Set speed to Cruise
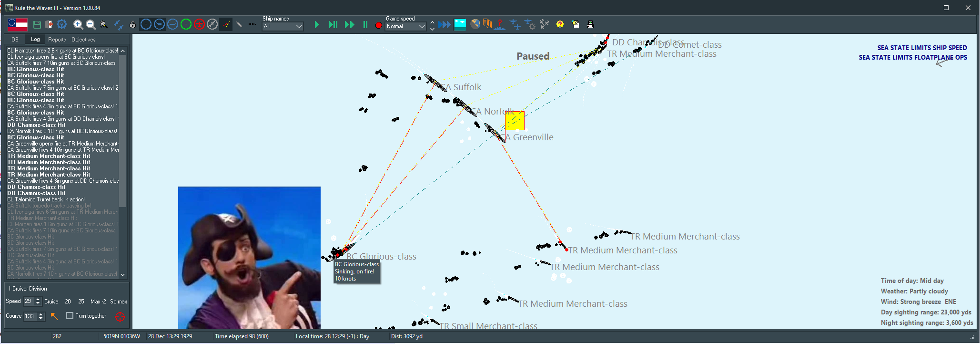 [51, 302]
